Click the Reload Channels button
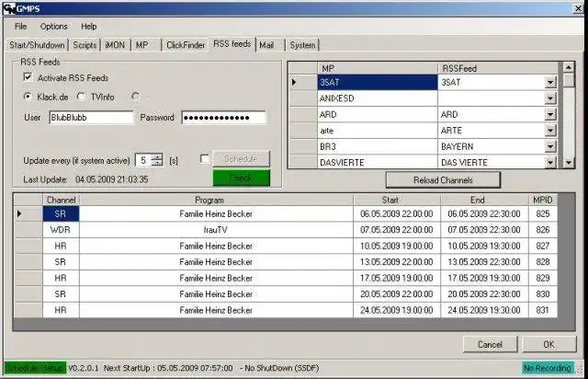This screenshot has height=379, width=588. [443, 180]
